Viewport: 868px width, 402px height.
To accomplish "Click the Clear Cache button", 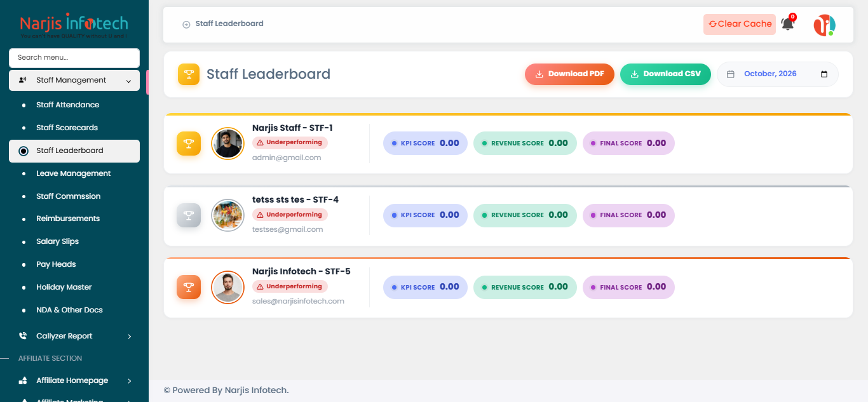I will pos(740,24).
